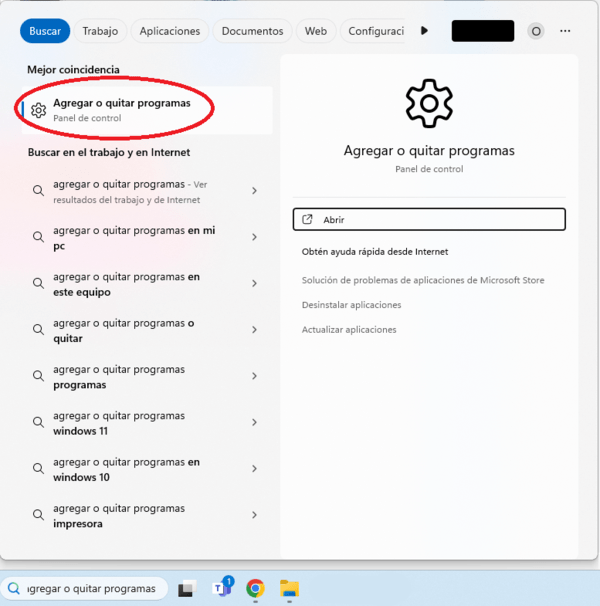The image size is (600, 606).
Task: Show more filter tabs with right arrow
Action: [424, 31]
